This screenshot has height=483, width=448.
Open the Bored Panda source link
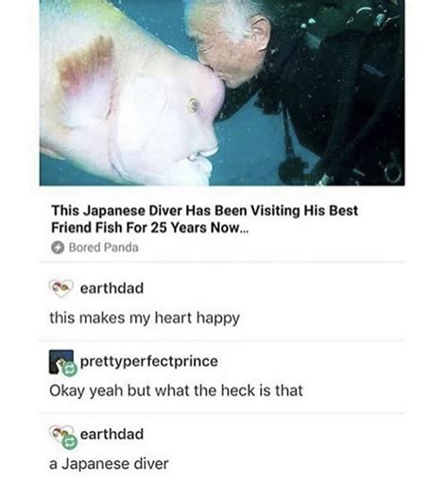(95, 248)
